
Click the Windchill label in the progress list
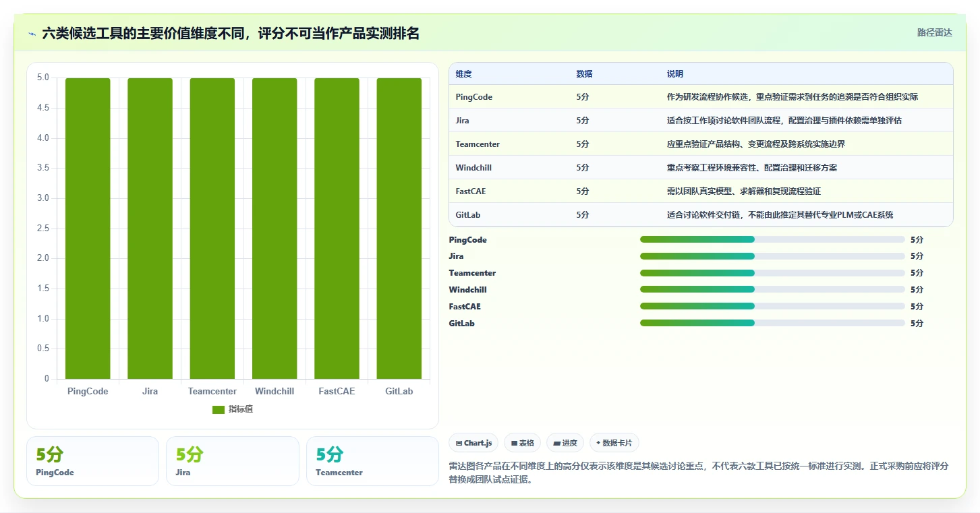(467, 290)
